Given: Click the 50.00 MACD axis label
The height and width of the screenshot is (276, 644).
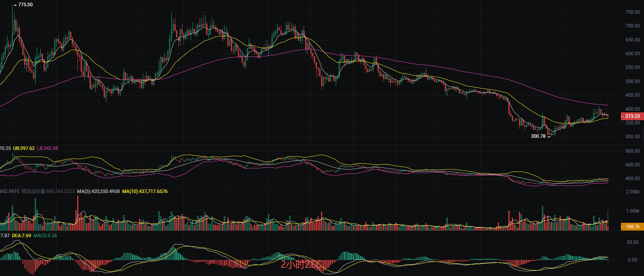Looking at the screenshot, I should [632, 242].
